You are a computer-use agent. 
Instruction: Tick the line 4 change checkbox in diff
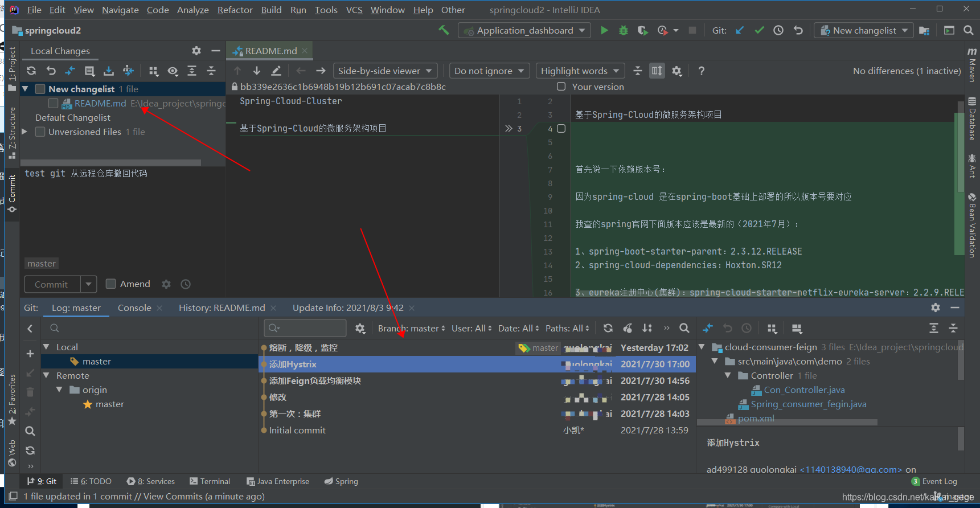pyautogui.click(x=561, y=129)
